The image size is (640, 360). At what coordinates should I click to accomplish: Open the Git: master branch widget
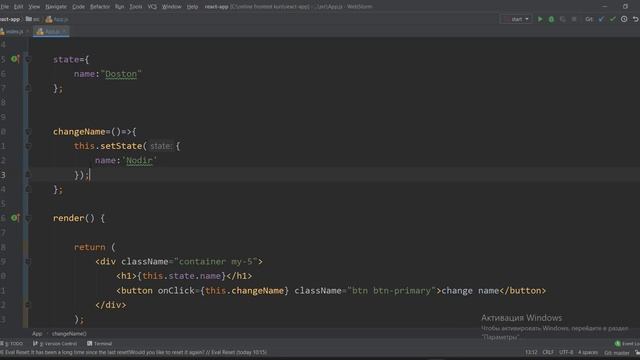tap(617, 352)
